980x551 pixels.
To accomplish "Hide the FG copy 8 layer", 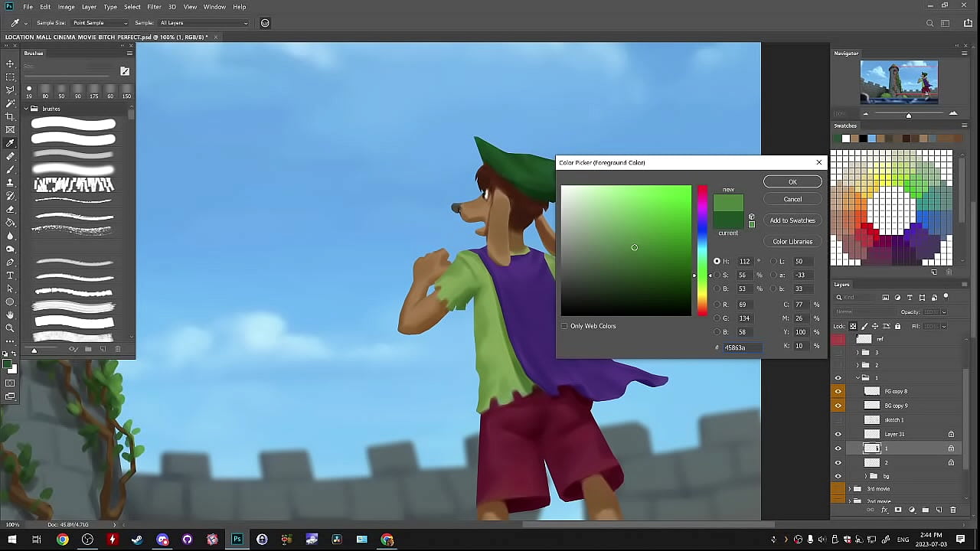I will 838,391.
